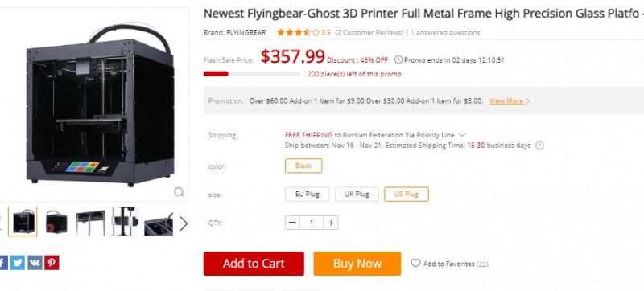This screenshot has height=291, width=644.
Task: Click magnifier zoom icon on product image
Action: click(179, 192)
